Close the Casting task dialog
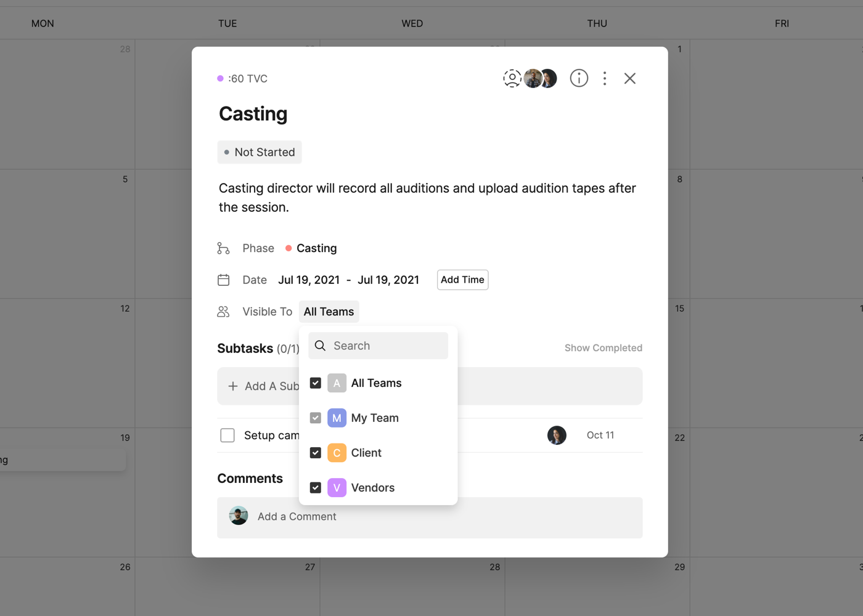Viewport: 863px width, 616px height. [x=629, y=78]
